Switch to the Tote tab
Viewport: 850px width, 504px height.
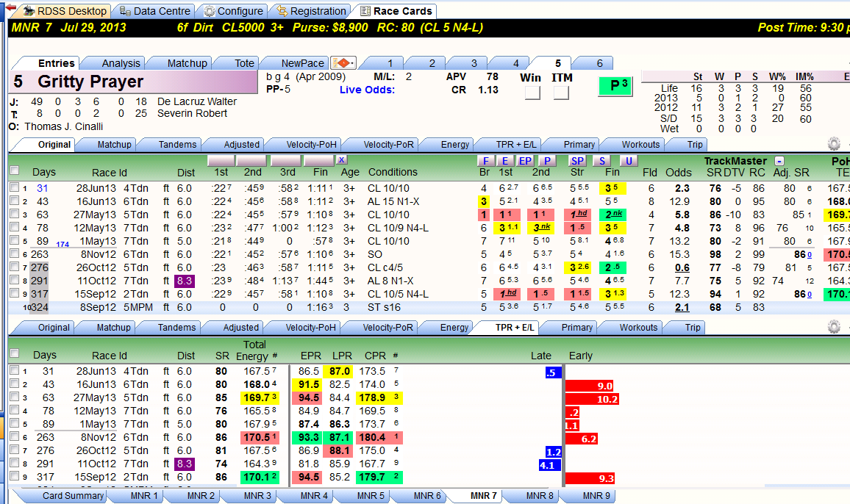pos(244,63)
